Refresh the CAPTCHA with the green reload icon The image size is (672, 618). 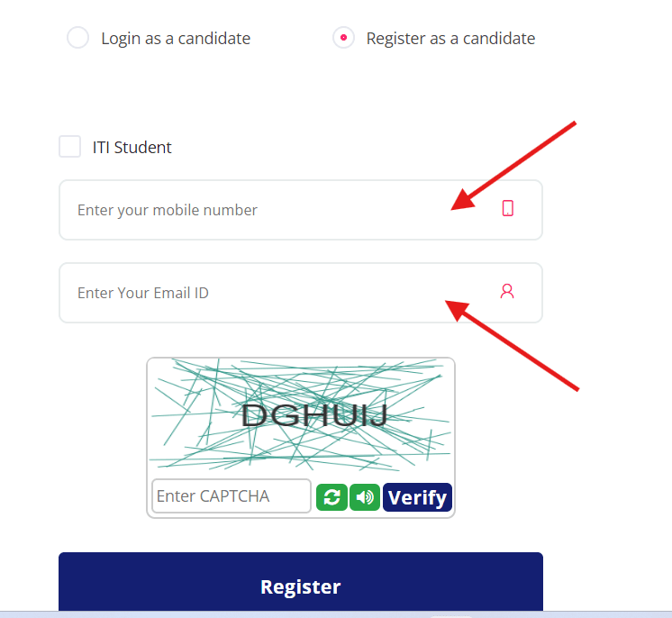(331, 497)
